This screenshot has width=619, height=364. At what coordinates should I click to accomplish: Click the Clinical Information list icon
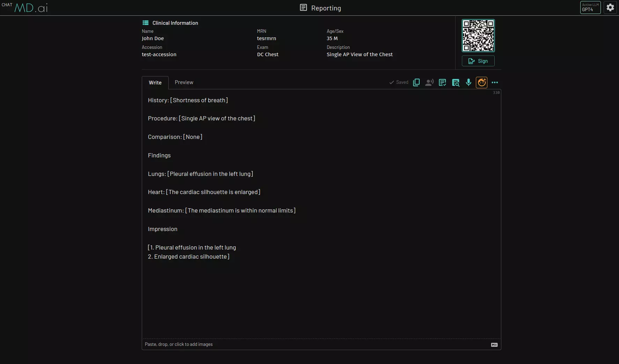[146, 23]
